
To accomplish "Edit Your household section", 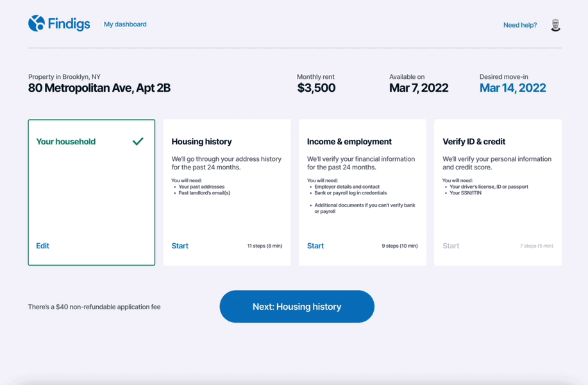I will coord(42,246).
